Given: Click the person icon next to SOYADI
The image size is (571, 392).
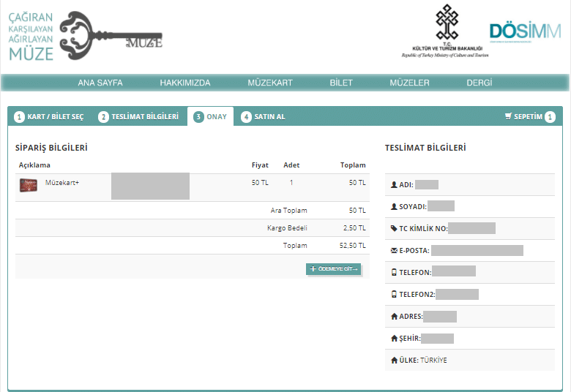Looking at the screenshot, I should click(394, 206).
